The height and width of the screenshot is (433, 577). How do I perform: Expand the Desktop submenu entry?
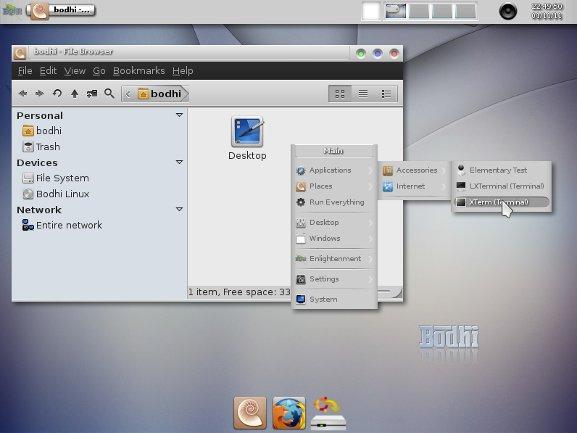(x=334, y=223)
